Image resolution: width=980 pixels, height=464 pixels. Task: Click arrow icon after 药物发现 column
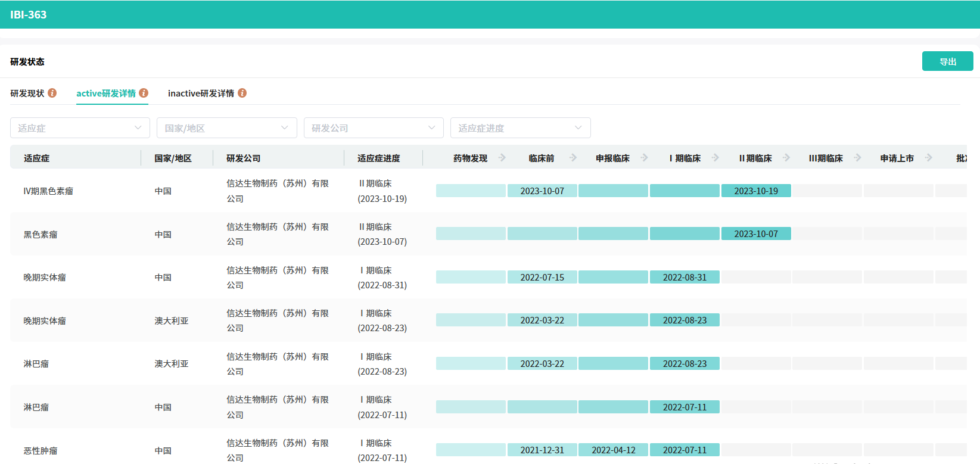tap(502, 158)
